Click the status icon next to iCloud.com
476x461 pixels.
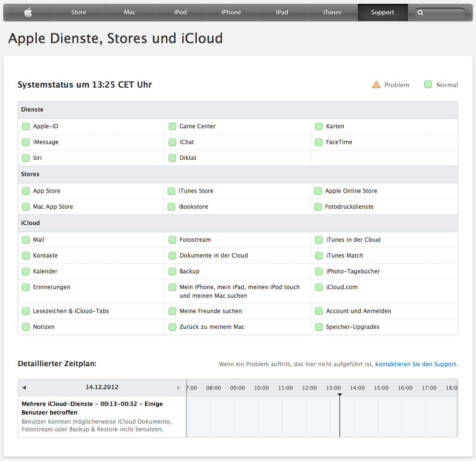[x=319, y=287]
